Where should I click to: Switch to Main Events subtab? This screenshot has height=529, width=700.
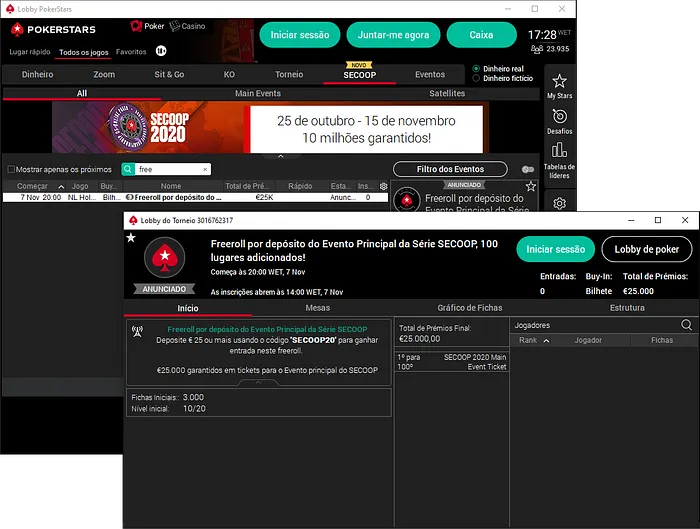(x=258, y=93)
